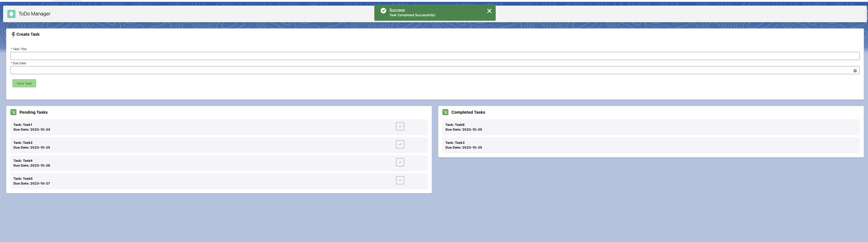Click the green Pending Tasks panel icon
This screenshot has height=242, width=868.
click(13, 112)
